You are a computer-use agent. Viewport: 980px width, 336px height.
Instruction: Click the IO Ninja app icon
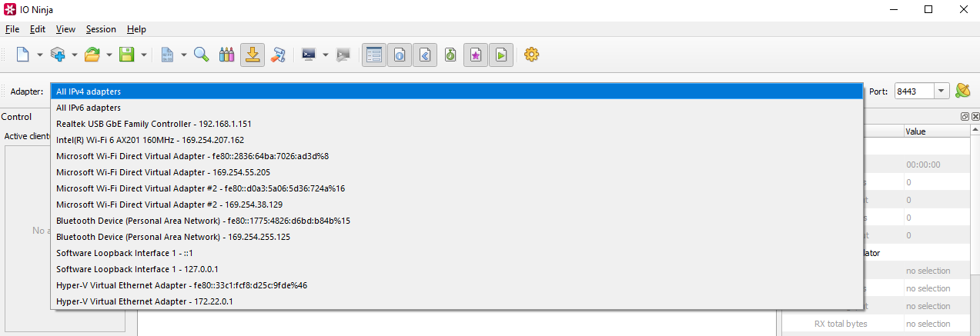click(9, 9)
